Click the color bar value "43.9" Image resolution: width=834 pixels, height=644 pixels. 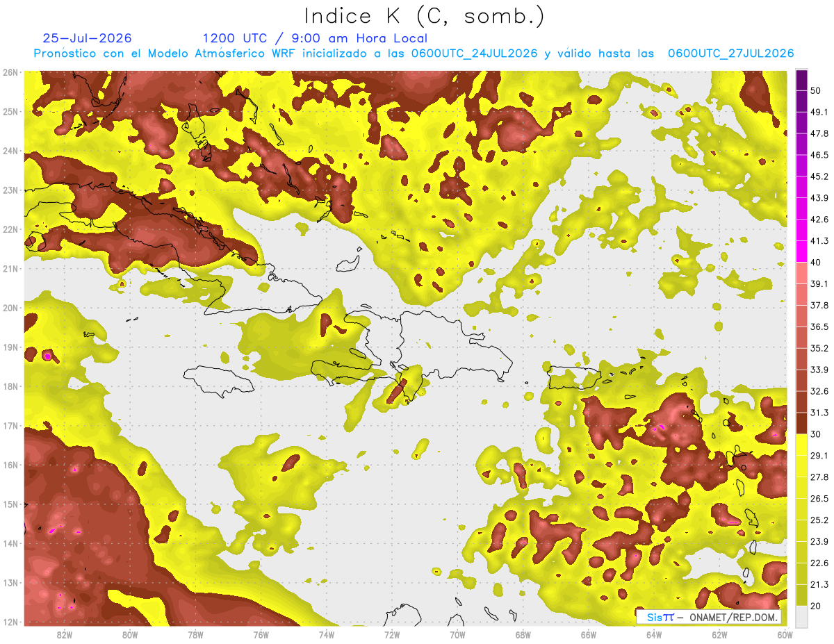(819, 198)
